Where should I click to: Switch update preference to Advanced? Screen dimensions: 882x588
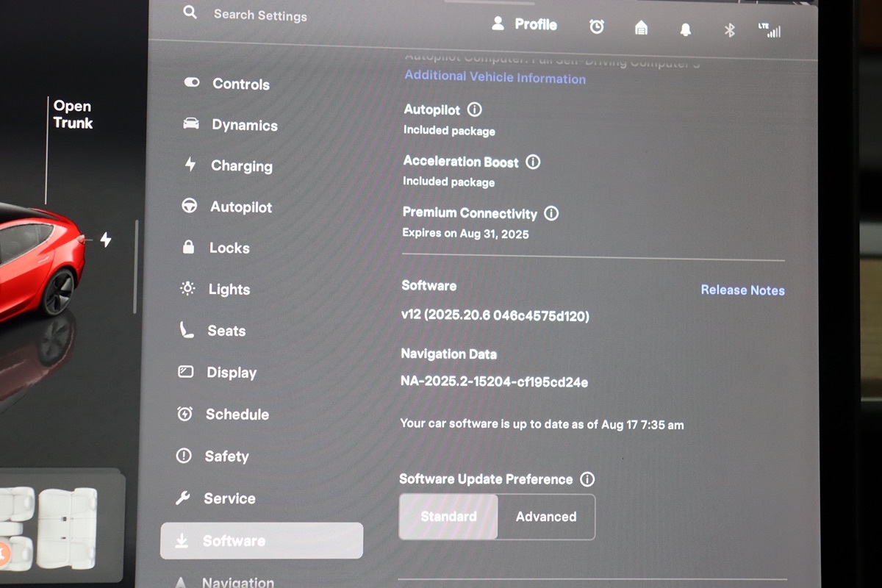coord(546,517)
